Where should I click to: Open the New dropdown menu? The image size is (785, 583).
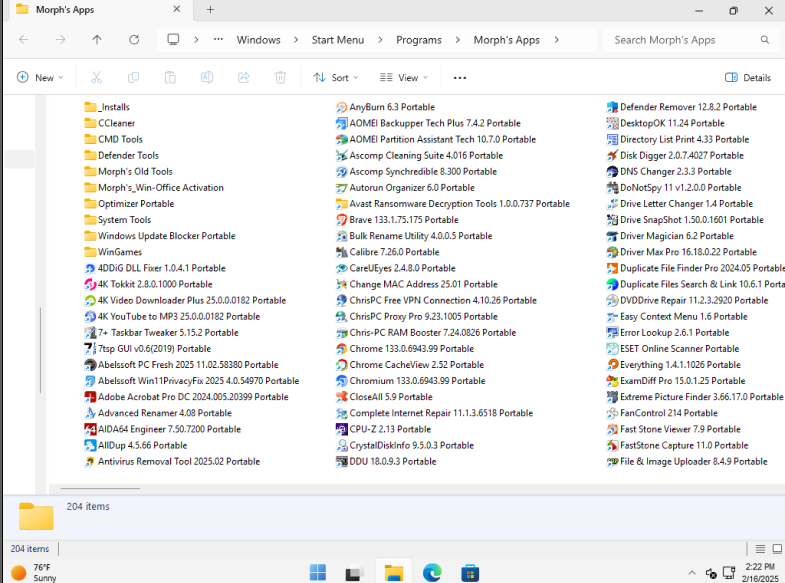[x=40, y=78]
